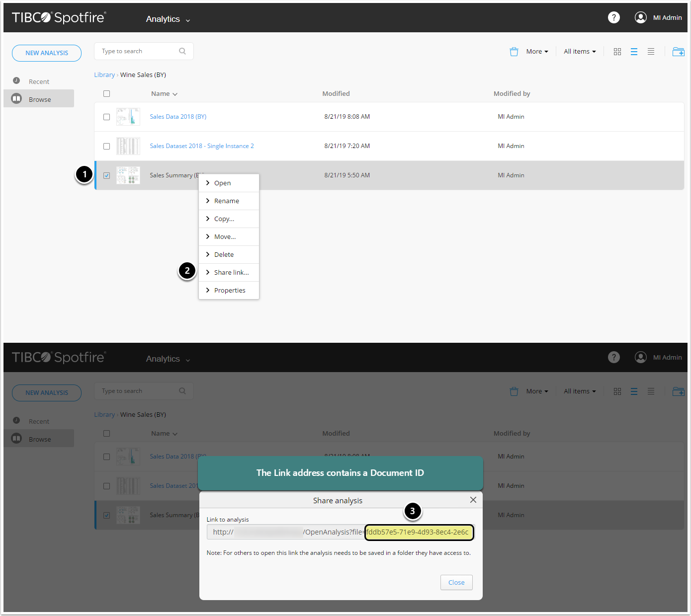Switch to tile grid view in the undimmed toolbar

click(617, 52)
